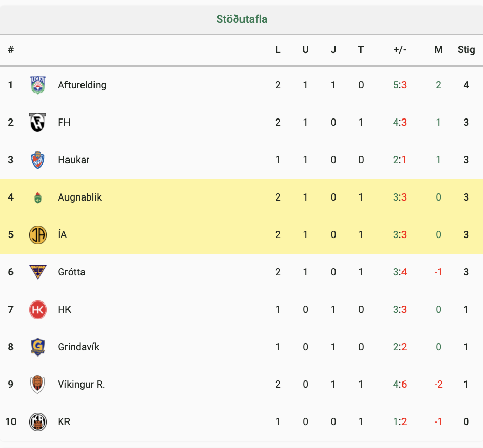Select the Grindavík team name
The width and height of the screenshot is (483, 448).
click(78, 347)
